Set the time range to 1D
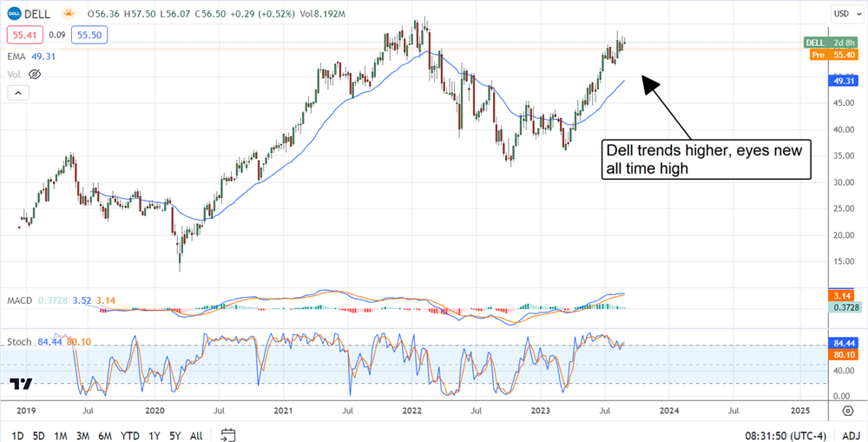Image resolution: width=868 pixels, height=442 pixels. coord(17,436)
